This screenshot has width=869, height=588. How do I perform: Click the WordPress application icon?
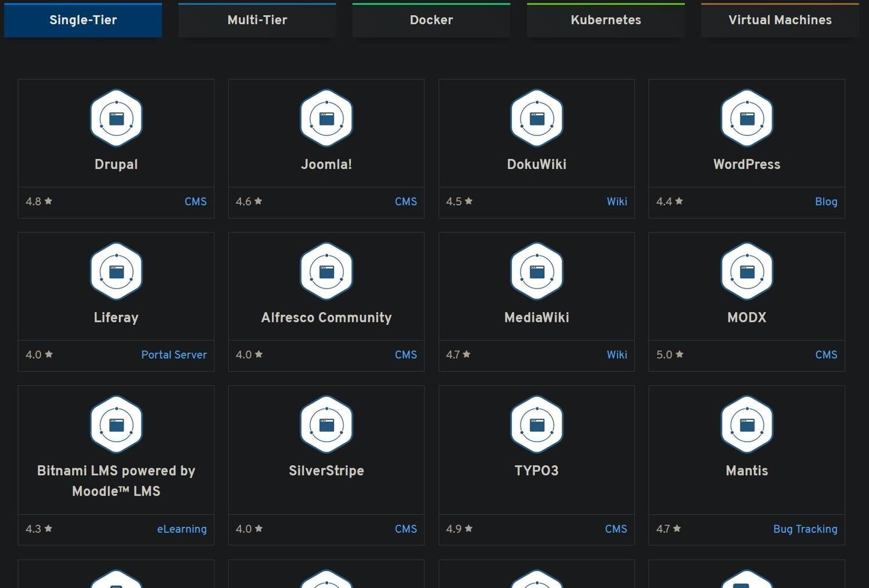point(746,118)
